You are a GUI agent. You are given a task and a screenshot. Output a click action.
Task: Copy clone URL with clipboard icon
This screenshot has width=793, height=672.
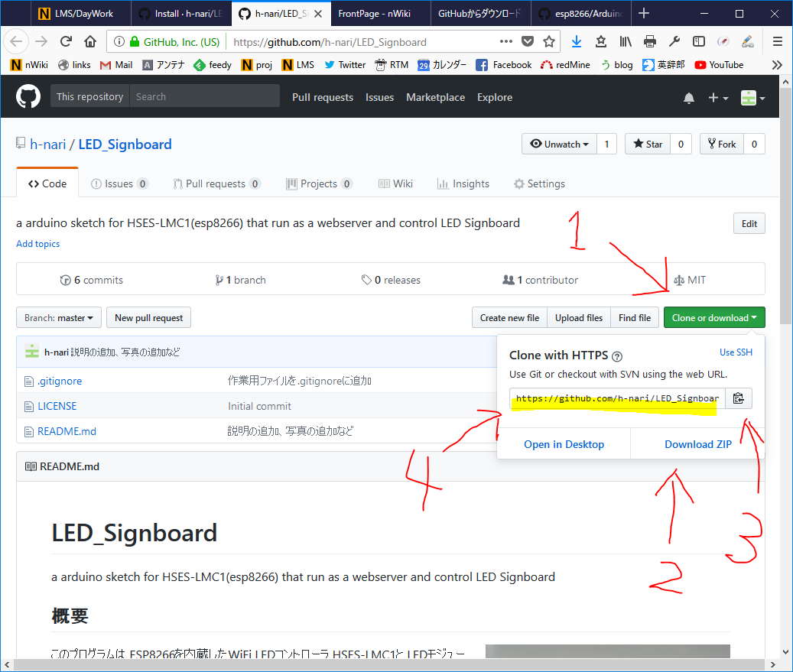click(x=738, y=398)
